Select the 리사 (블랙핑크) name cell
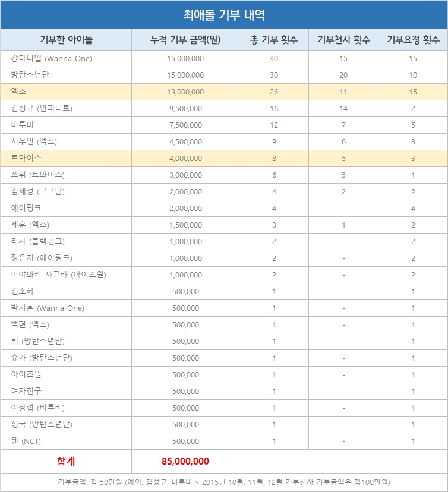Viewport: 448px width, 492px height. pos(37,241)
